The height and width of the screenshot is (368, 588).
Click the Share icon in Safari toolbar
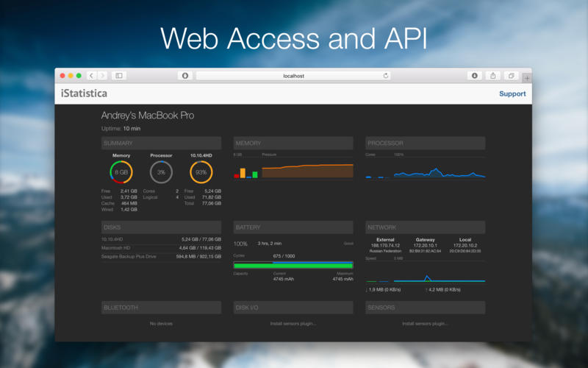click(x=492, y=75)
